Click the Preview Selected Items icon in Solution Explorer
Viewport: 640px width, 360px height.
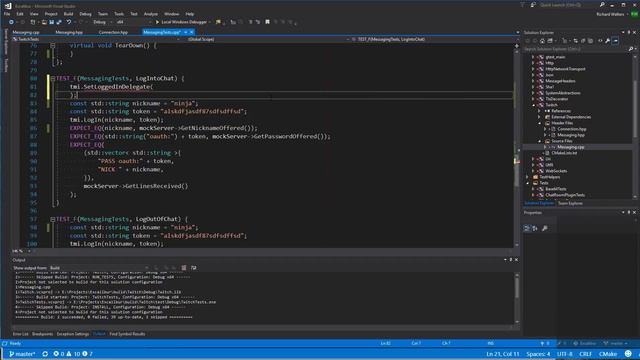click(x=616, y=41)
